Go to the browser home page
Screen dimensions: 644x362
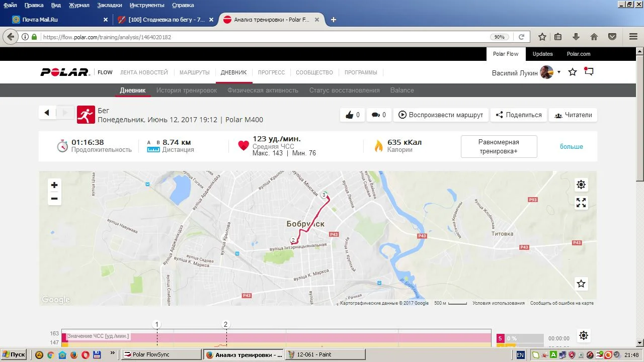click(x=594, y=37)
